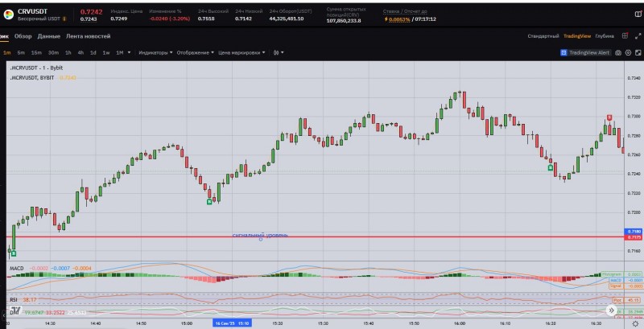Click the сигнальный уровень line label

(260, 235)
